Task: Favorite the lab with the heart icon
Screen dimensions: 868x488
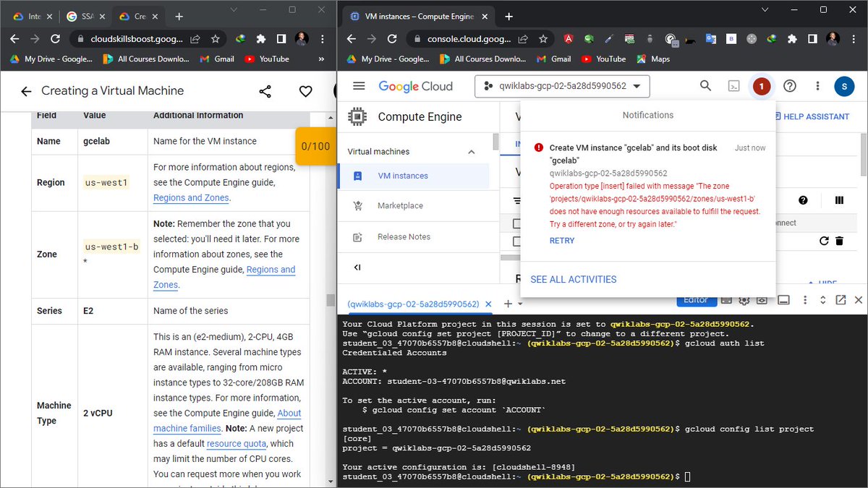Action: coord(305,91)
